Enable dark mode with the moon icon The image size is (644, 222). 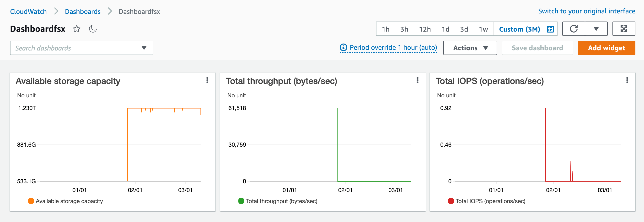pos(93,28)
